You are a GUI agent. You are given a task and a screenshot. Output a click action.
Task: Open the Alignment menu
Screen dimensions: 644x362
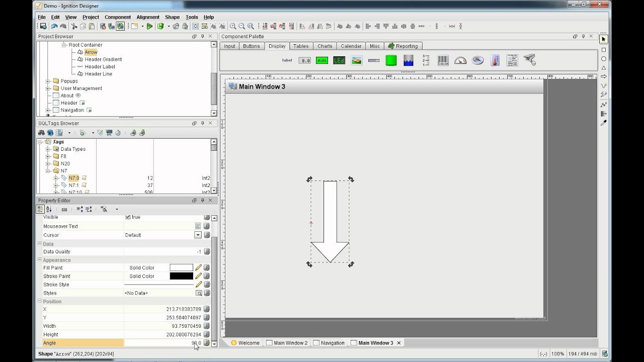tap(148, 17)
